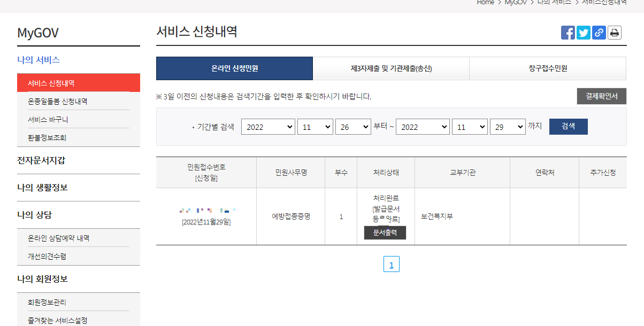644x326 pixels.
Task: Switch to the 창구접수민원 tab
Action: [x=547, y=68]
